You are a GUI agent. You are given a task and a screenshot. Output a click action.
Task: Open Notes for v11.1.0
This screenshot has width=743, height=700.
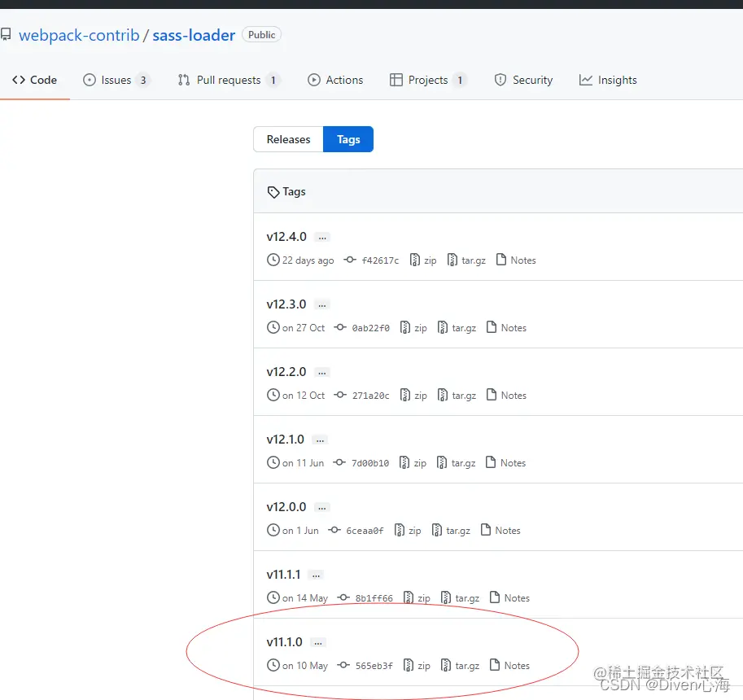pos(509,665)
